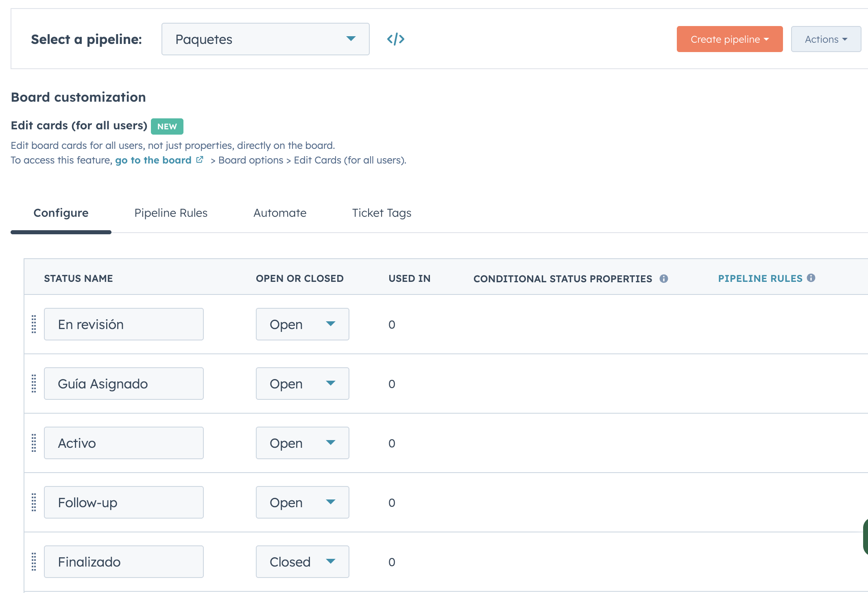868x593 pixels.
Task: Go to the Ticket Tags tab
Action: pos(382,213)
